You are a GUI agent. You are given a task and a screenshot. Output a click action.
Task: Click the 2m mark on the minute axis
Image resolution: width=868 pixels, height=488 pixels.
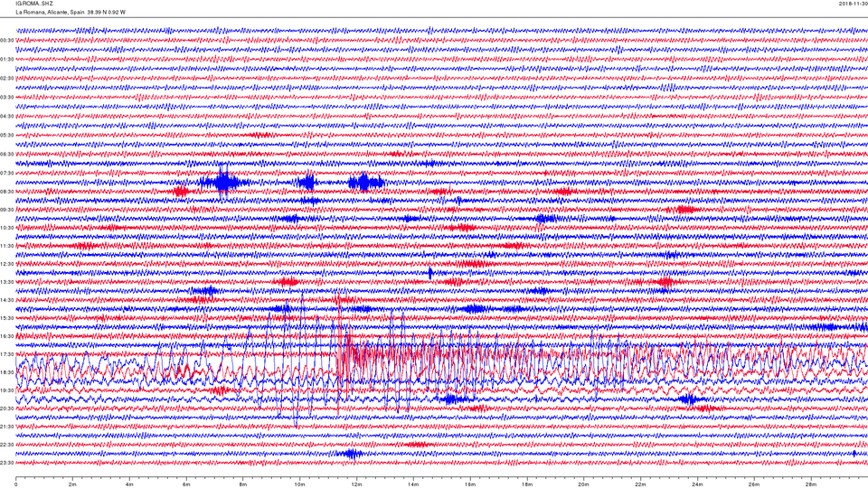pyautogui.click(x=72, y=484)
